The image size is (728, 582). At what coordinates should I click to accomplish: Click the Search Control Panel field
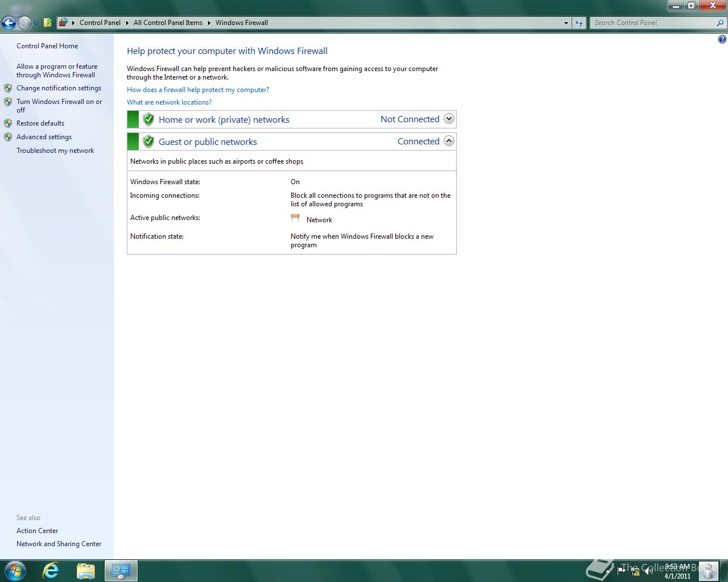[653, 23]
